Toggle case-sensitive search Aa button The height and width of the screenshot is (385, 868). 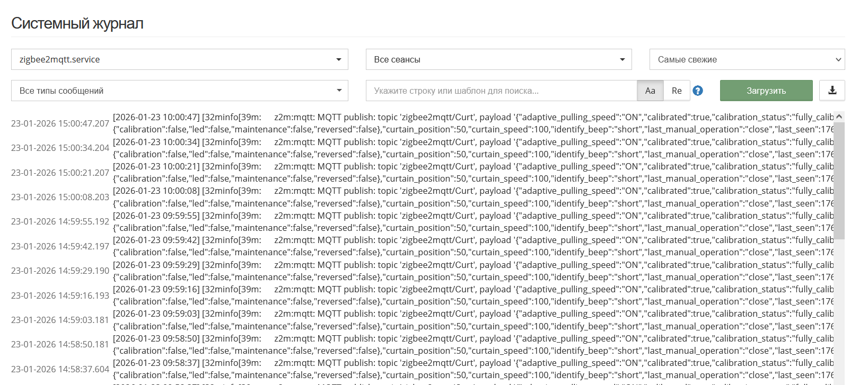[650, 91]
